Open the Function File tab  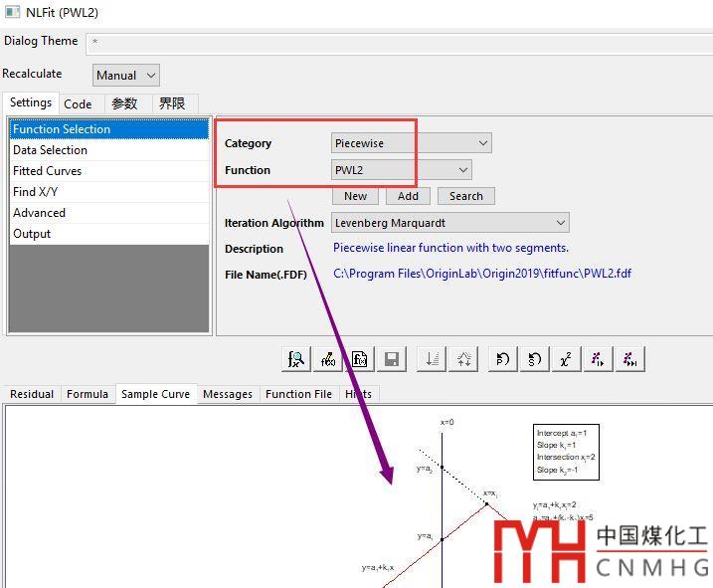(298, 394)
